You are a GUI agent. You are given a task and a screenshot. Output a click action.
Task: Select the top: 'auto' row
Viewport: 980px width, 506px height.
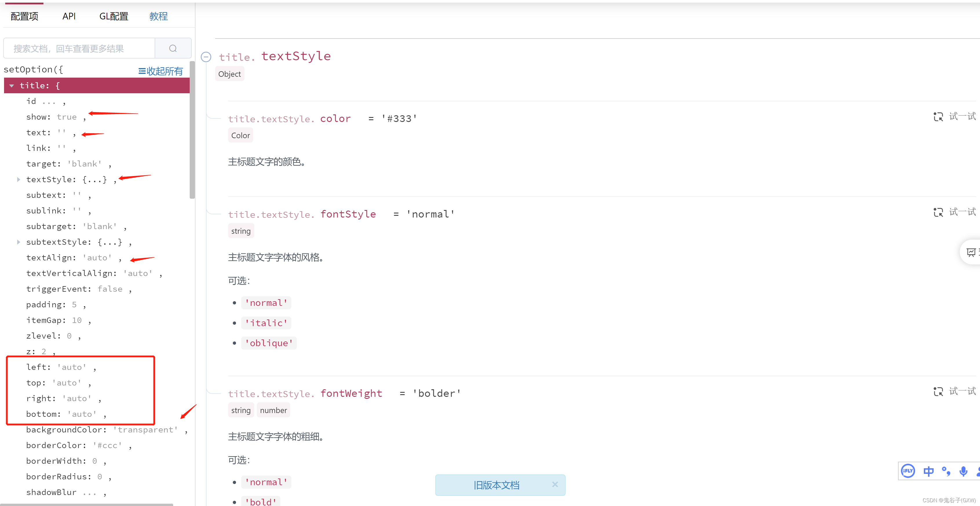97,383
